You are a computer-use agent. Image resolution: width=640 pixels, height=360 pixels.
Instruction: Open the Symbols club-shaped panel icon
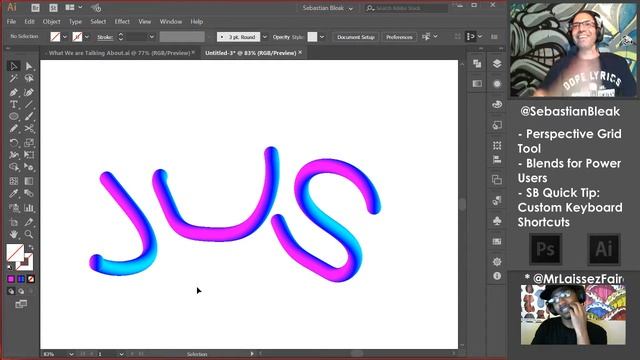click(497, 221)
